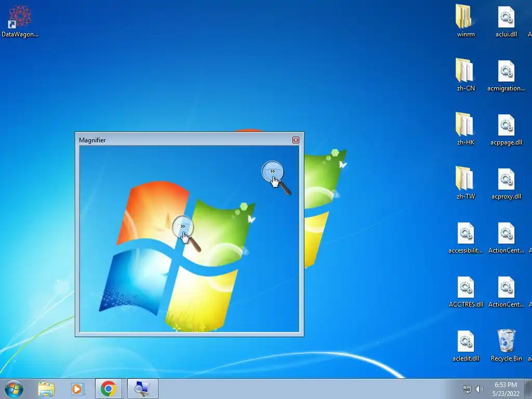The width and height of the screenshot is (532, 399).
Task: Open Windows Explorer from the taskbar
Action: click(46, 389)
